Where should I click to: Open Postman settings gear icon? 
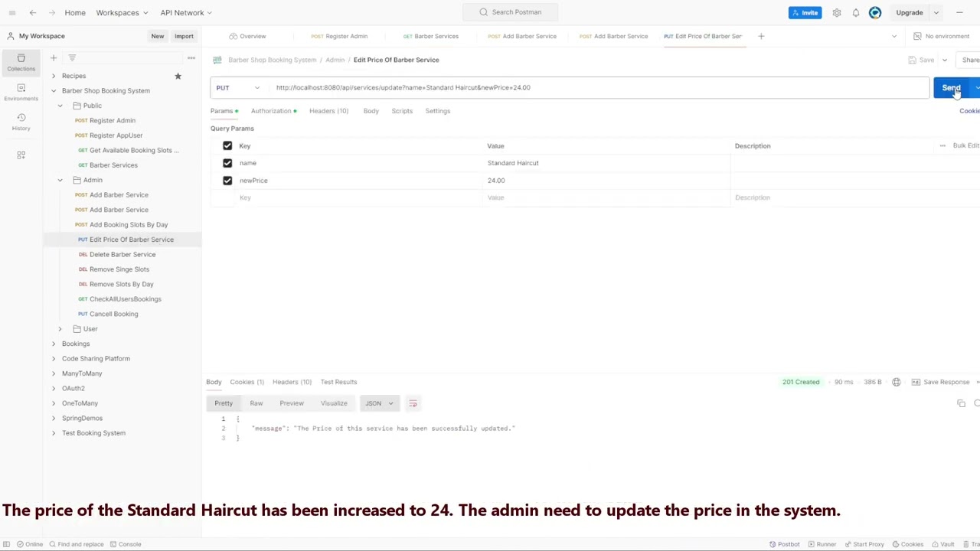click(x=837, y=13)
